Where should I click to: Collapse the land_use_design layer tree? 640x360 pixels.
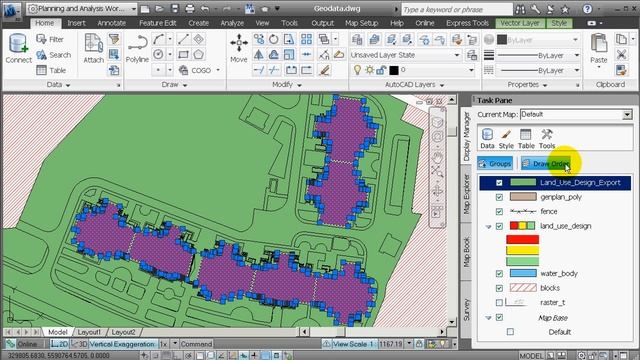[488, 227]
